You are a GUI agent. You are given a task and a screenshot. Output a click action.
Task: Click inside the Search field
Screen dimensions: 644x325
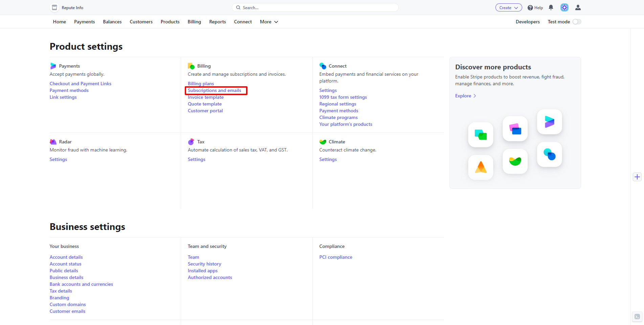(315, 7)
